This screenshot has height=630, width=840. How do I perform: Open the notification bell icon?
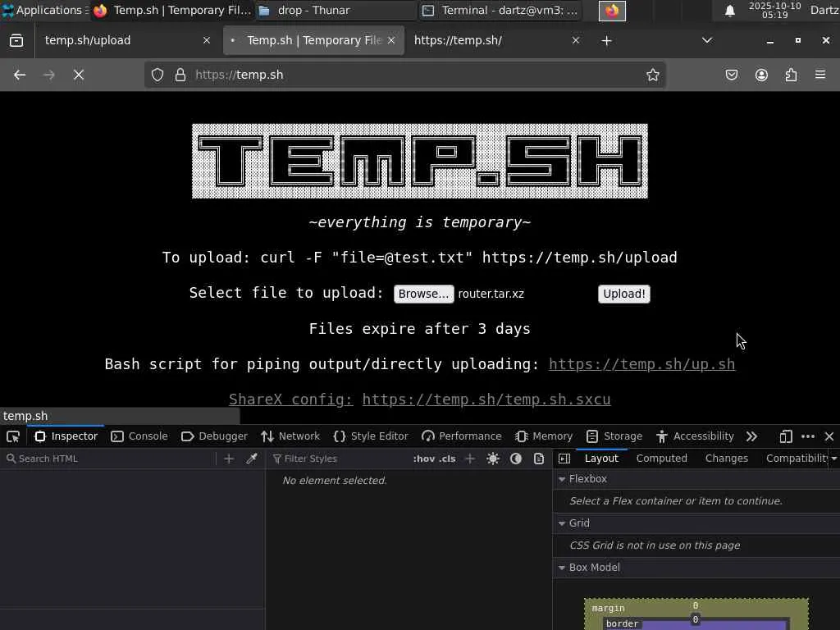729,11
